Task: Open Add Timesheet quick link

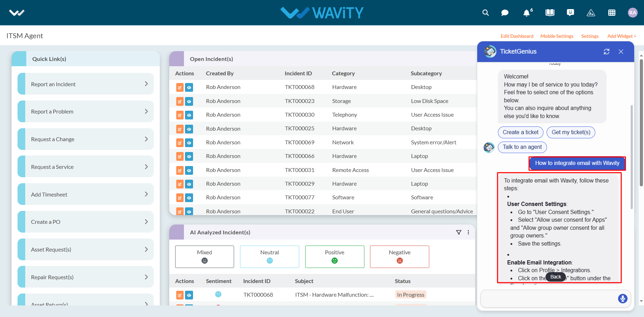Action: tap(85, 194)
